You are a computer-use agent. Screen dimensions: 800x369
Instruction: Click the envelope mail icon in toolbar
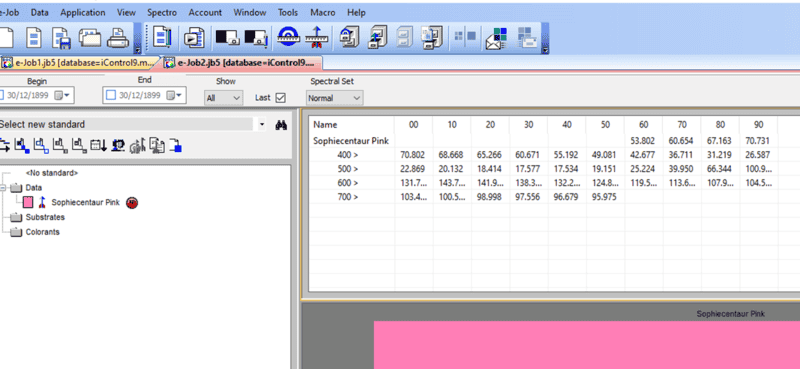pos(496,38)
